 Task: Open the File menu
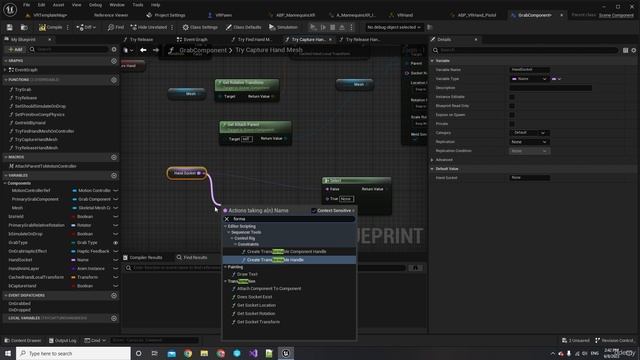(27, 5)
